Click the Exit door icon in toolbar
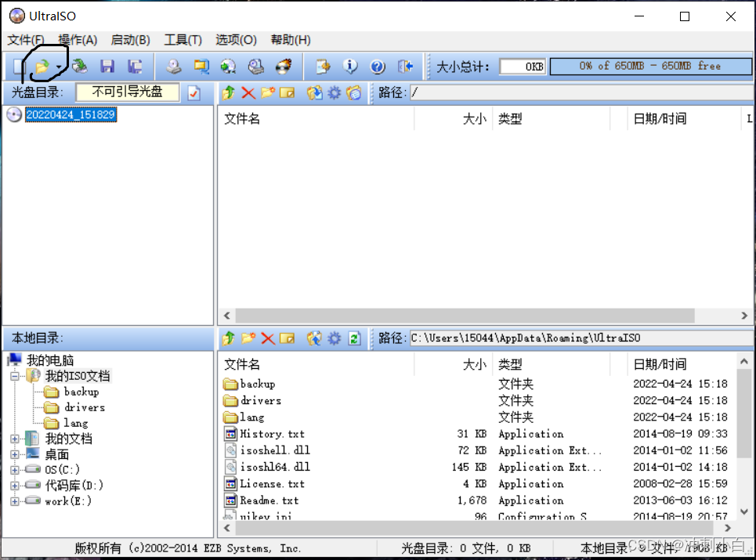This screenshot has width=756, height=560. click(x=406, y=67)
